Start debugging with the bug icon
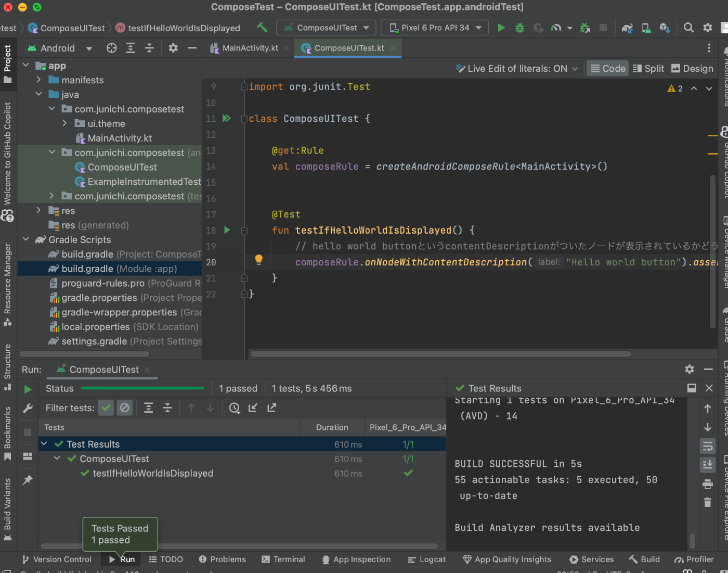 click(x=519, y=28)
